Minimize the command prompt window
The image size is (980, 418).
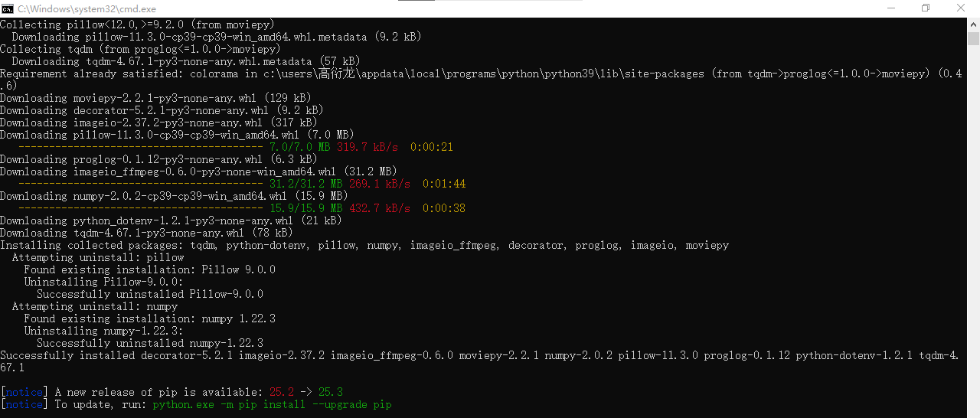pyautogui.click(x=890, y=8)
